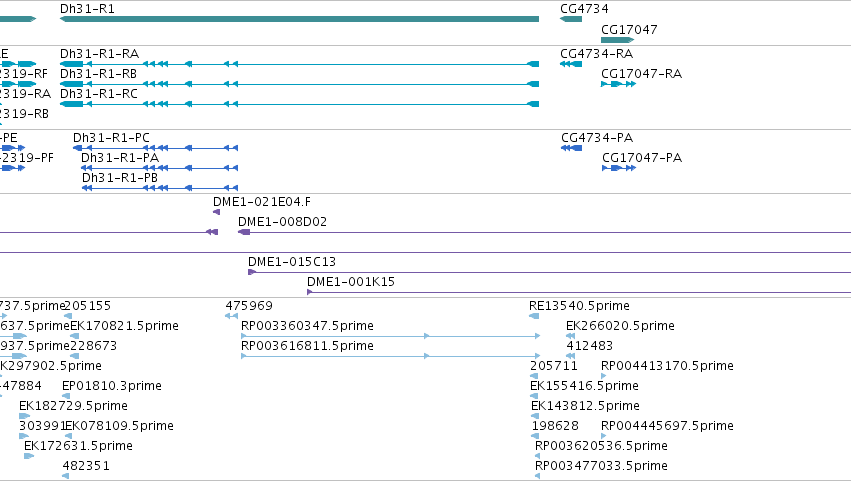
Task: Click the RE13540.5prime arrow glyph
Action: pyautogui.click(x=534, y=316)
